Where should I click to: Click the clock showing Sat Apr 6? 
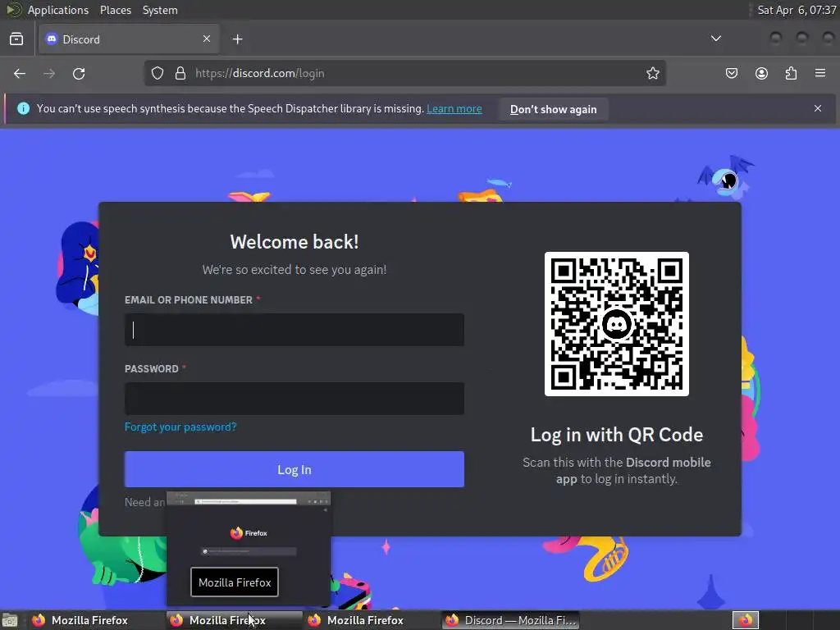click(797, 10)
